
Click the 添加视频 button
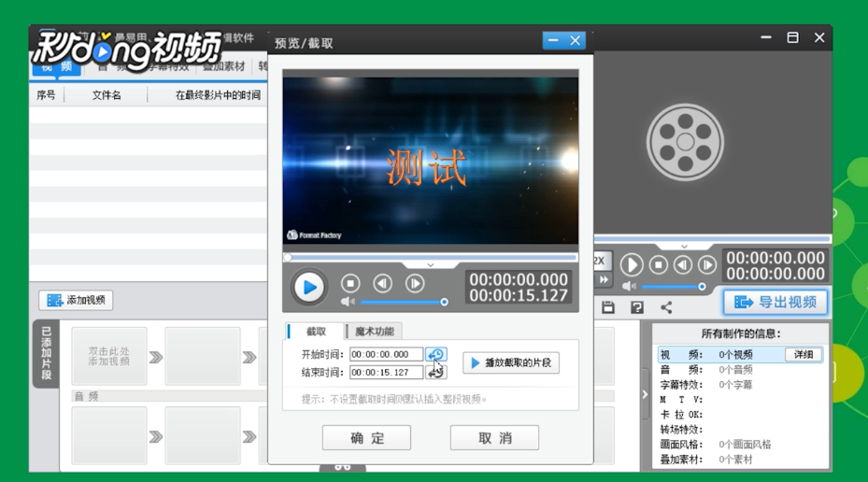coord(76,300)
